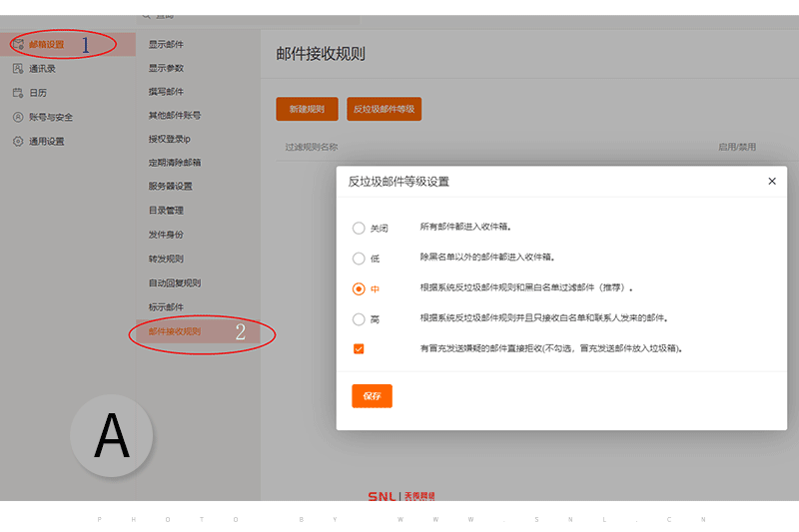Select 邮件接收规则 in settings list
The width and height of the screenshot is (799, 532).
[x=175, y=331]
